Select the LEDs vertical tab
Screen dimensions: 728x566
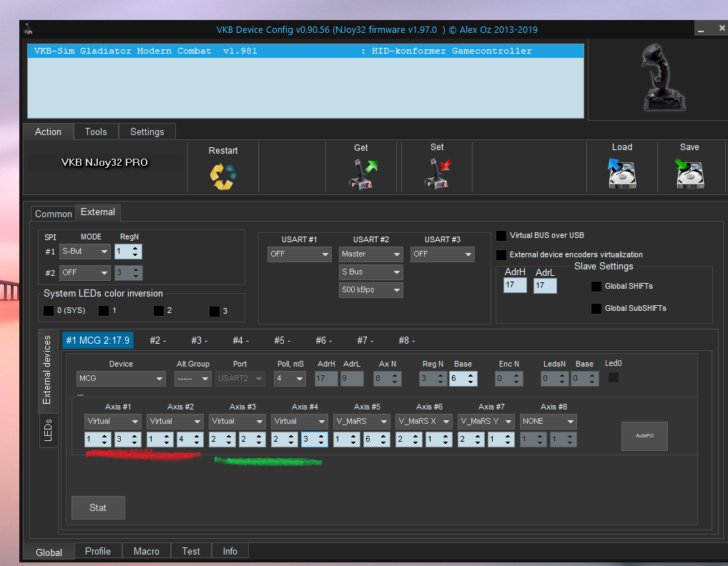click(48, 430)
